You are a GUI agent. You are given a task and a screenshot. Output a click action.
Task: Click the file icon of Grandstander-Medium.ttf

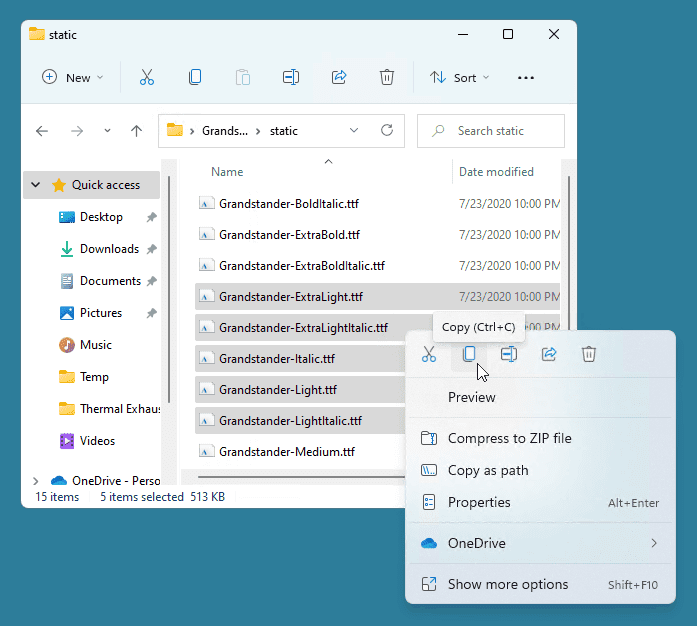(x=206, y=451)
